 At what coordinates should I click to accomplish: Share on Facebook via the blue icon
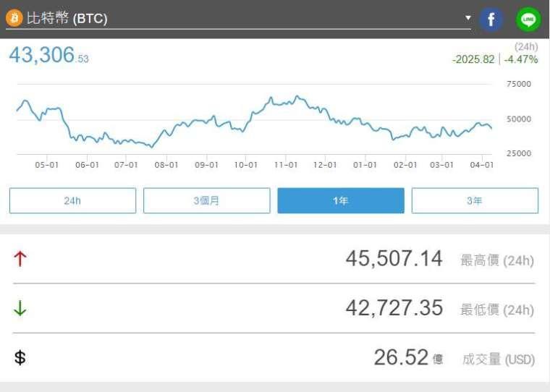pyautogui.click(x=491, y=19)
